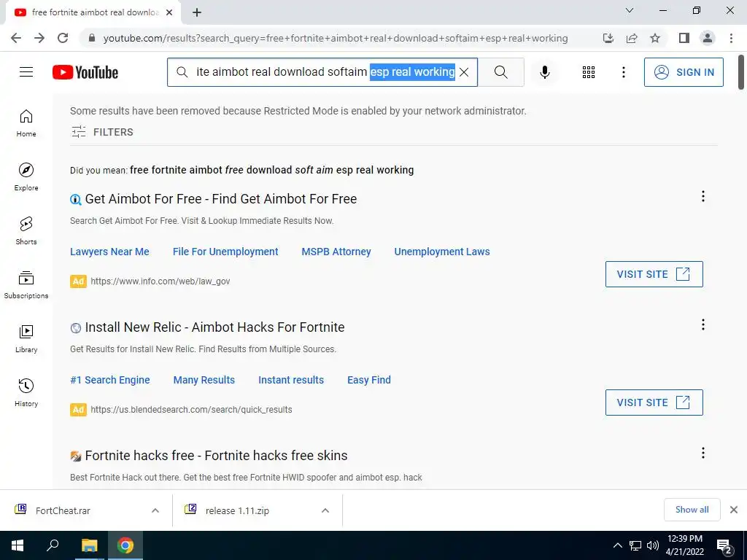Open the YouTube hamburger guide menu
747x560 pixels.
point(26,72)
